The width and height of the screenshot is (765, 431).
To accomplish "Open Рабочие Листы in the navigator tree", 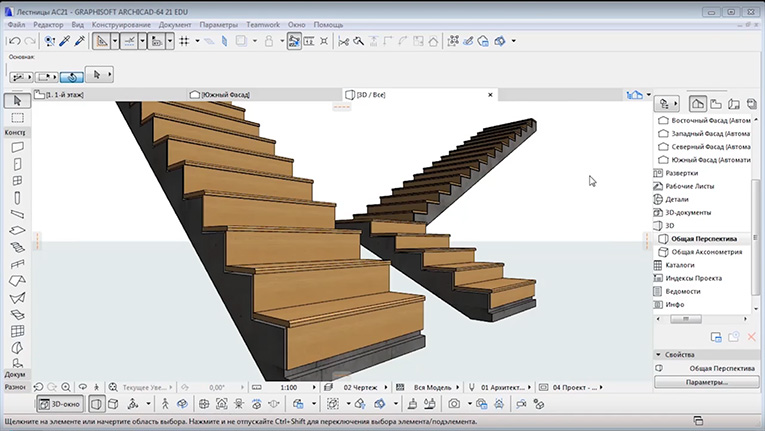I will click(689, 186).
